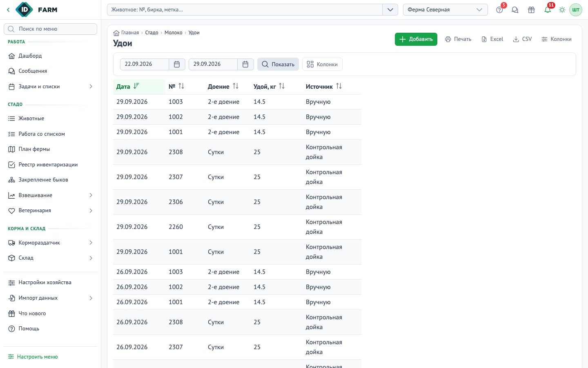
Task: Click the green Добавить button
Action: (x=416, y=39)
